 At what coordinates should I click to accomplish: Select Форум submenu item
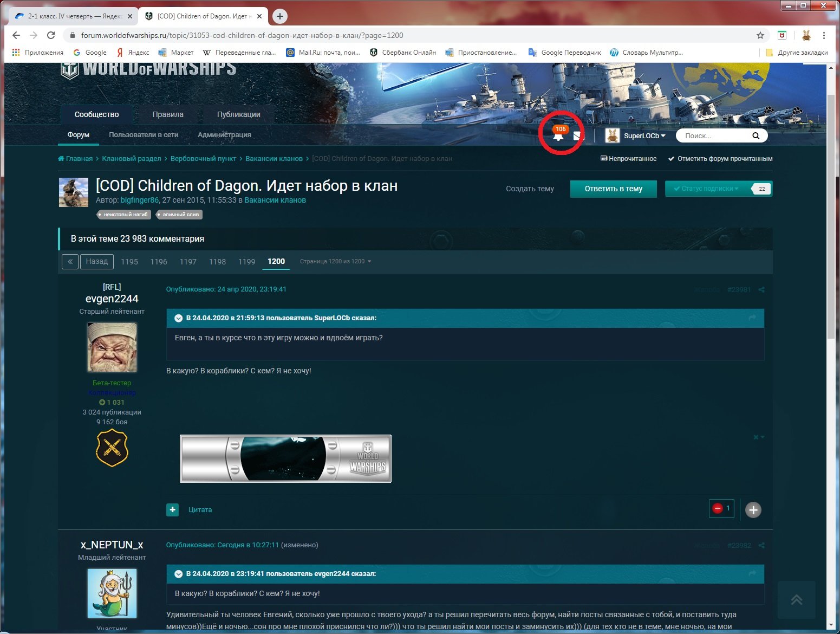coord(79,134)
